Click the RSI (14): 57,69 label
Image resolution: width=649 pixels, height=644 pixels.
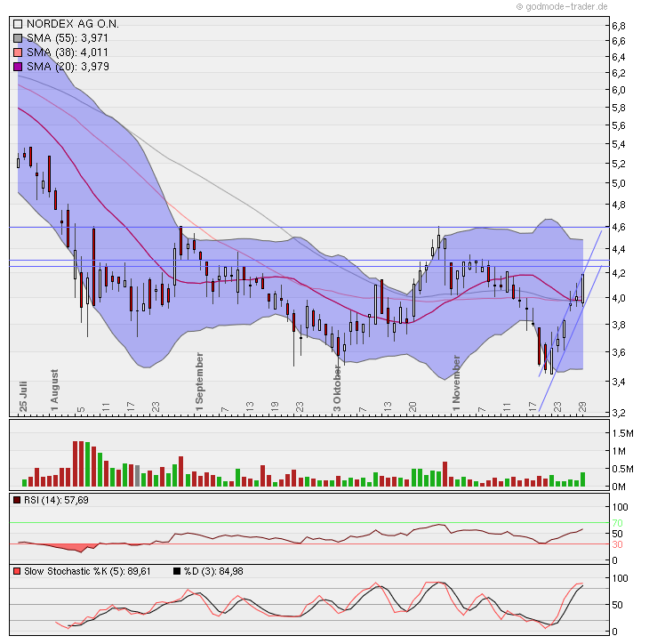(56, 500)
